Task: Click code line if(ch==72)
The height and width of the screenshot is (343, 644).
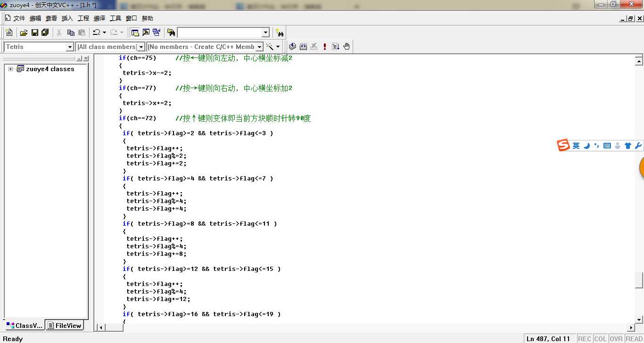Action: [x=137, y=118]
